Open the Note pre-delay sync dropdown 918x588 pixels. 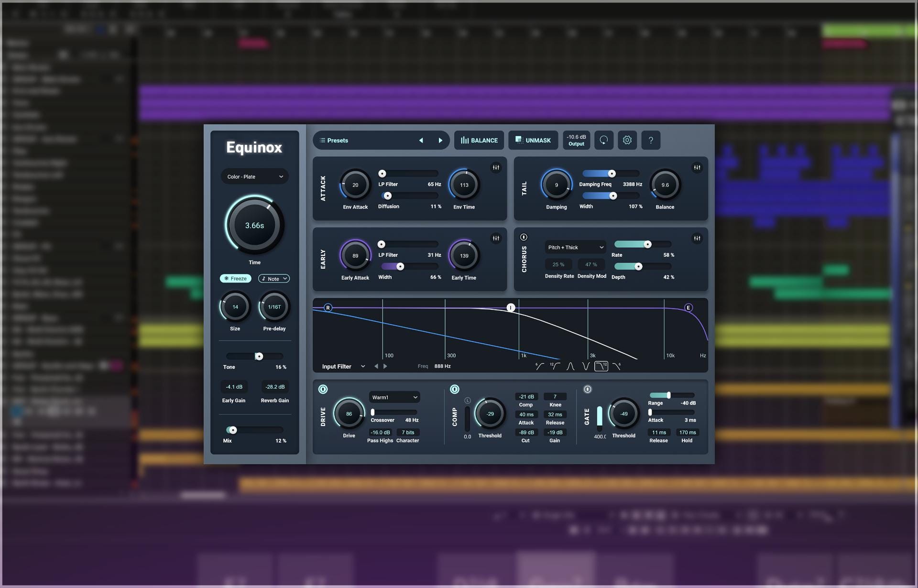[x=274, y=278]
